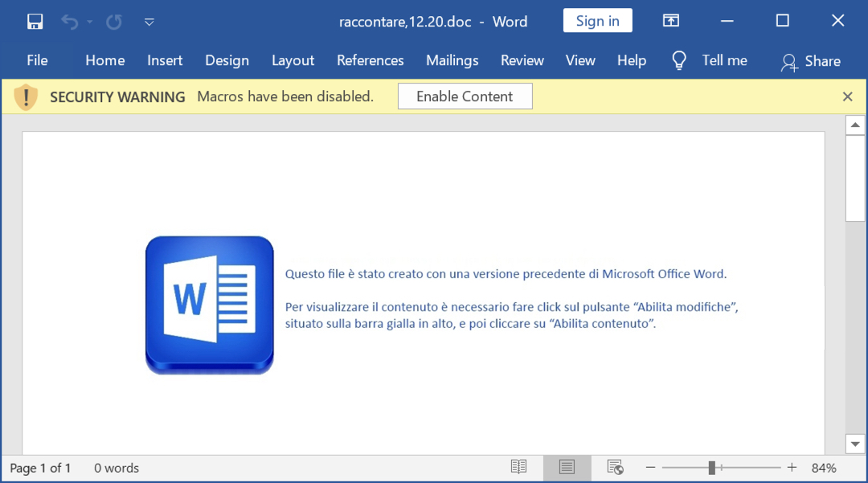868x483 pixels.
Task: Open the File menu
Action: [37, 60]
